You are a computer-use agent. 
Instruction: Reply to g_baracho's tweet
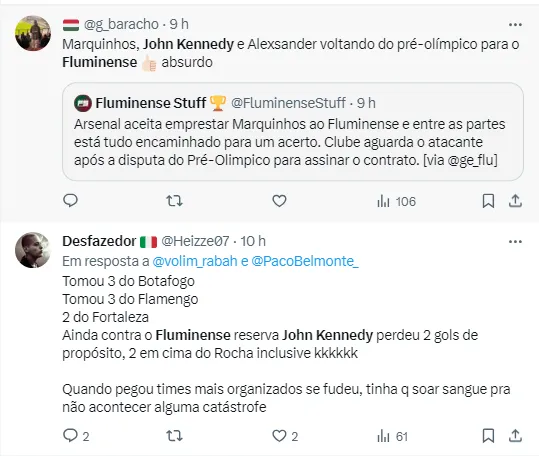click(x=70, y=201)
